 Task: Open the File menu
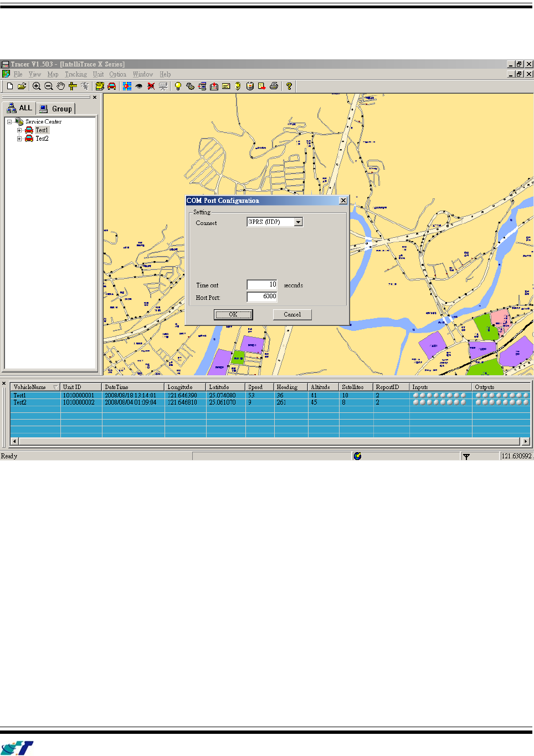point(18,74)
